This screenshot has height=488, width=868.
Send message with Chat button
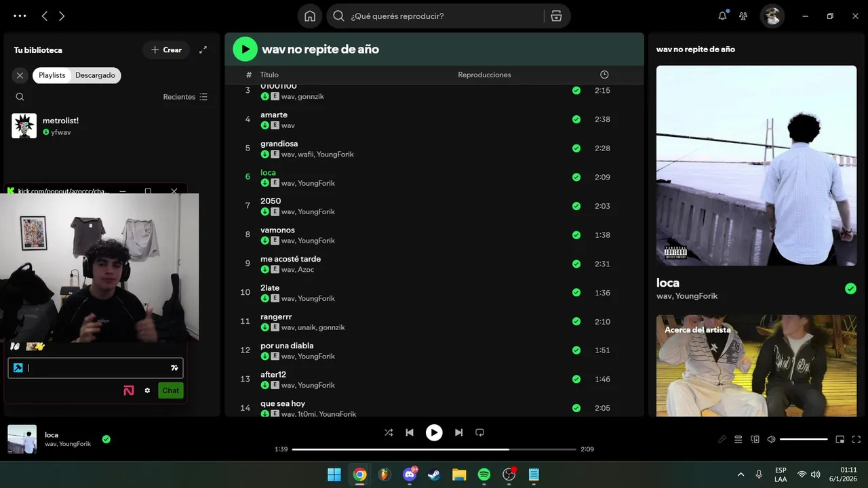coord(171,390)
